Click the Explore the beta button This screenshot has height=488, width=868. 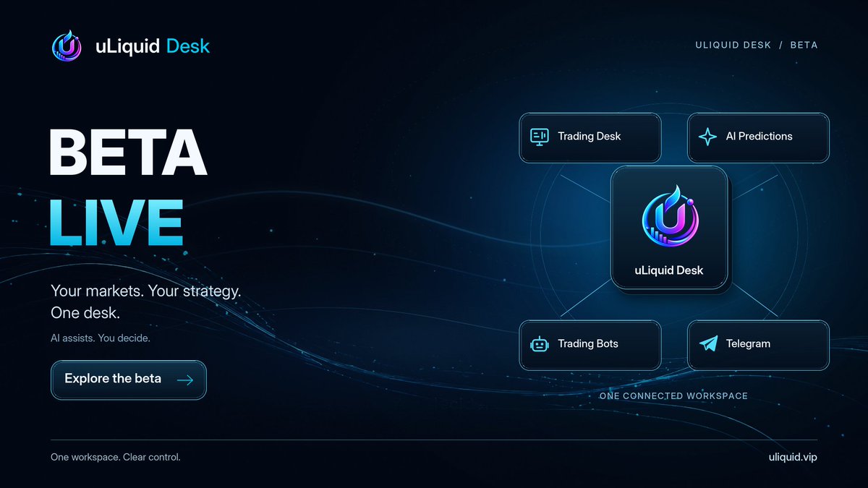click(129, 380)
